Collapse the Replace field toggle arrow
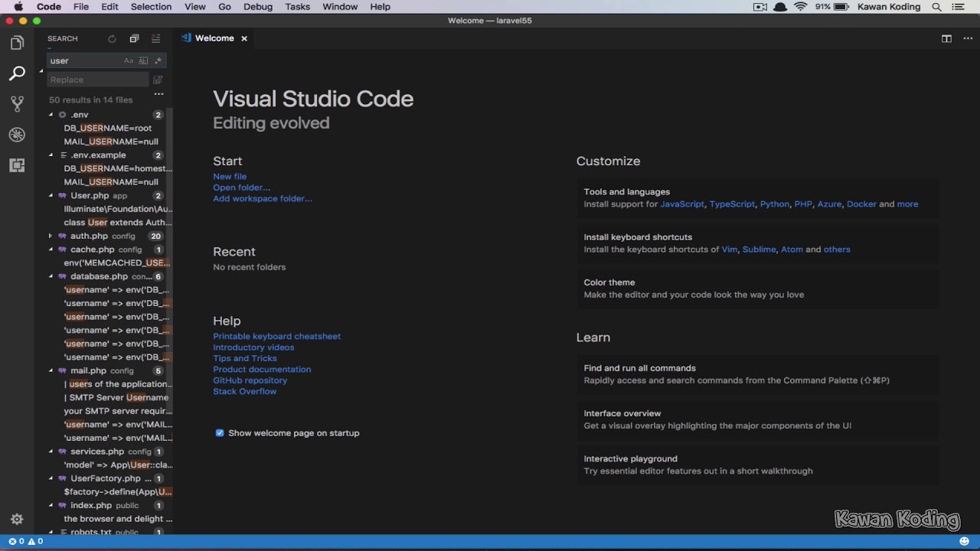The width and height of the screenshot is (980, 551). coord(41,70)
